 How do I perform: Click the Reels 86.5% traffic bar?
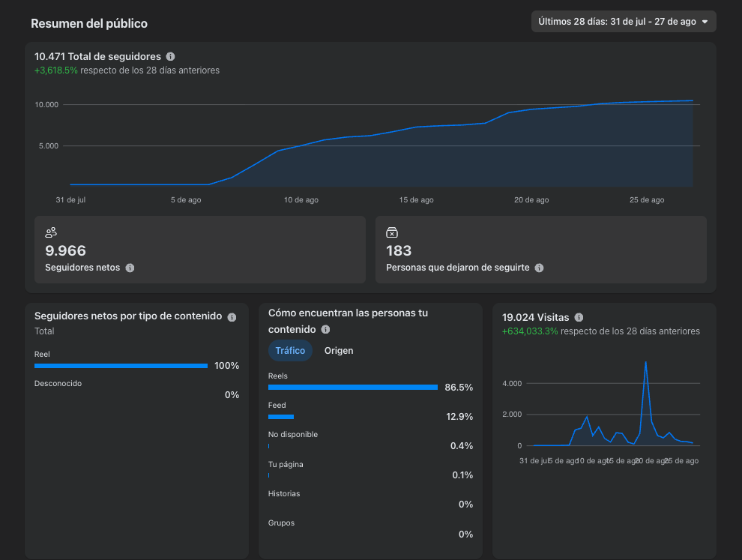click(353, 388)
